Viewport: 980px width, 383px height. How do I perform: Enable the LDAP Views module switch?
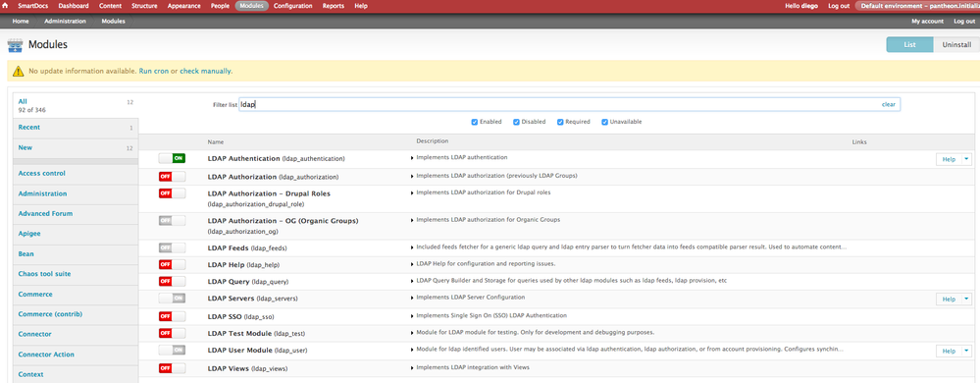(172, 368)
